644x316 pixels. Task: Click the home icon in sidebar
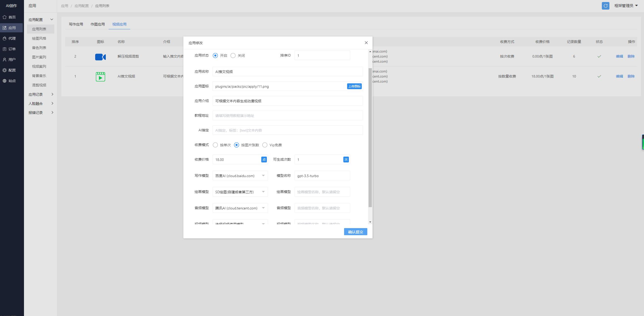pos(5,17)
